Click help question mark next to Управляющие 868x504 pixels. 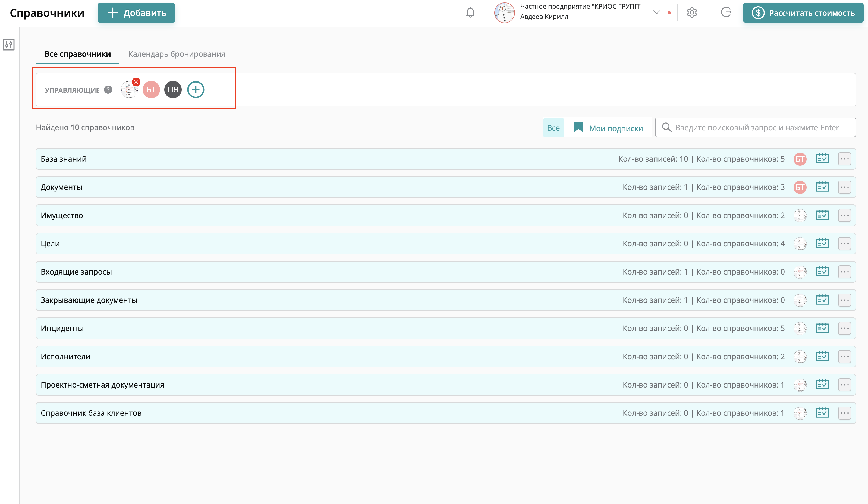tap(108, 90)
